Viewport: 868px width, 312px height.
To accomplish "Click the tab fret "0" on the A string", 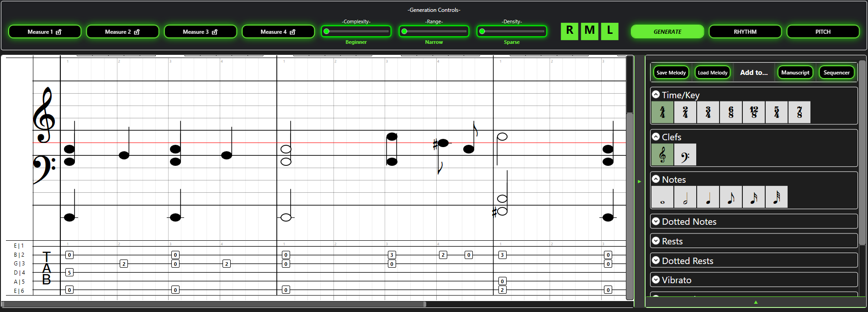I will 502,281.
